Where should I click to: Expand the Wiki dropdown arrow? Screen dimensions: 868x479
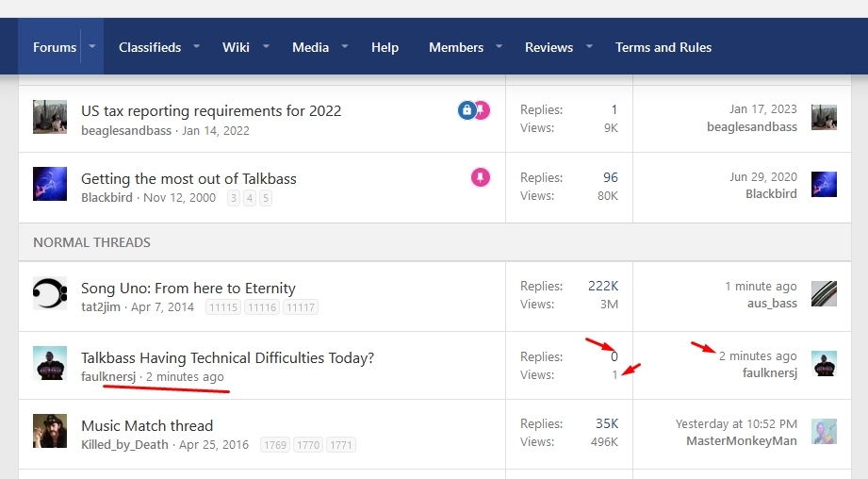pos(267,46)
